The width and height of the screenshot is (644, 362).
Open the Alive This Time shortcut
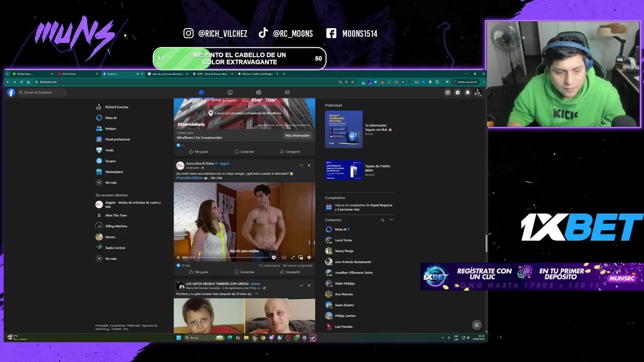pyautogui.click(x=112, y=215)
